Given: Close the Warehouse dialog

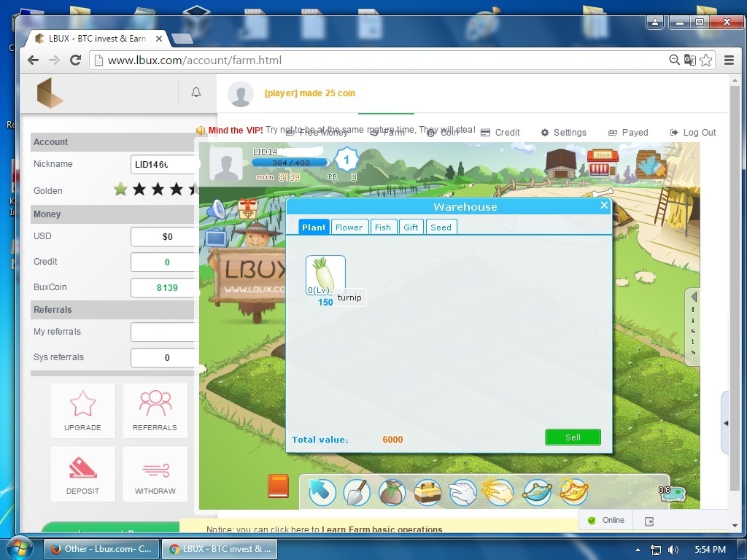Looking at the screenshot, I should (604, 205).
